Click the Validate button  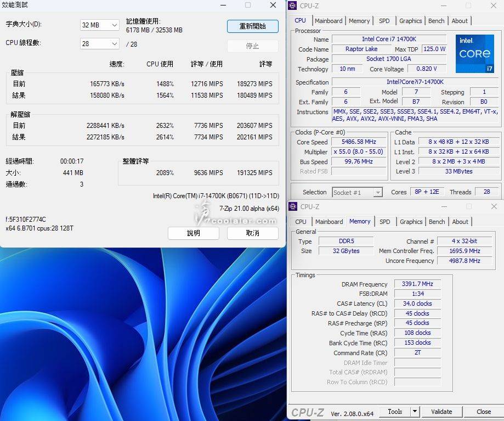[441, 412]
